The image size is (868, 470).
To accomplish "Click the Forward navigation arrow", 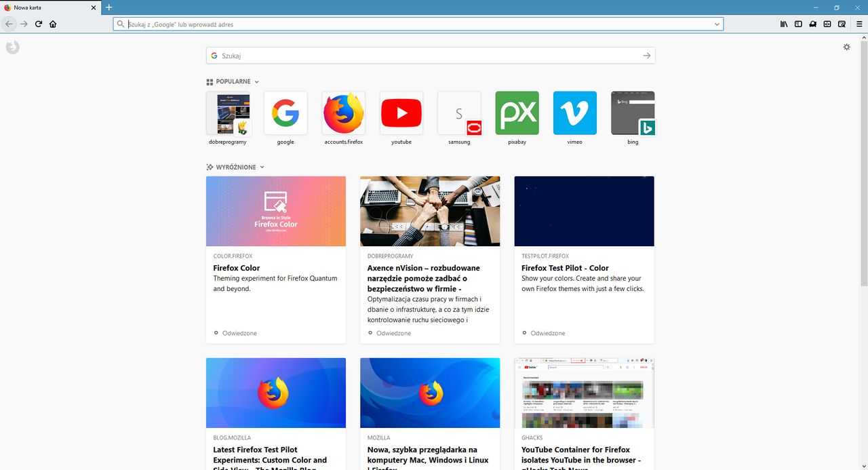I will (24, 24).
